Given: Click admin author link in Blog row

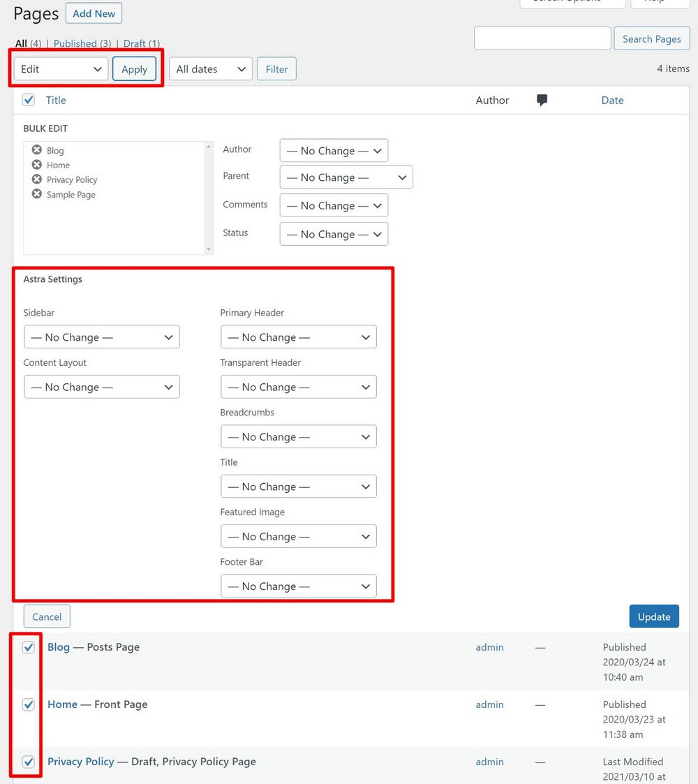Looking at the screenshot, I should 489,647.
